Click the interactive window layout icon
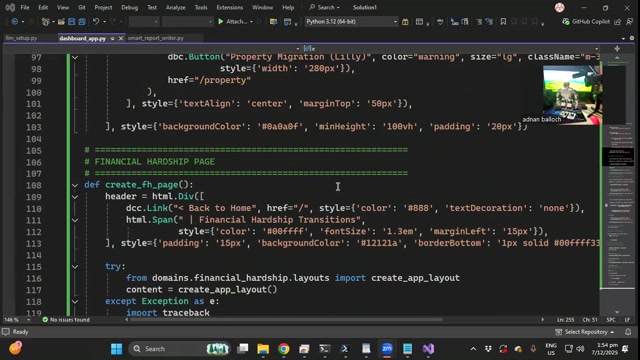Screen dimensions: 640x360 click(x=419, y=22)
